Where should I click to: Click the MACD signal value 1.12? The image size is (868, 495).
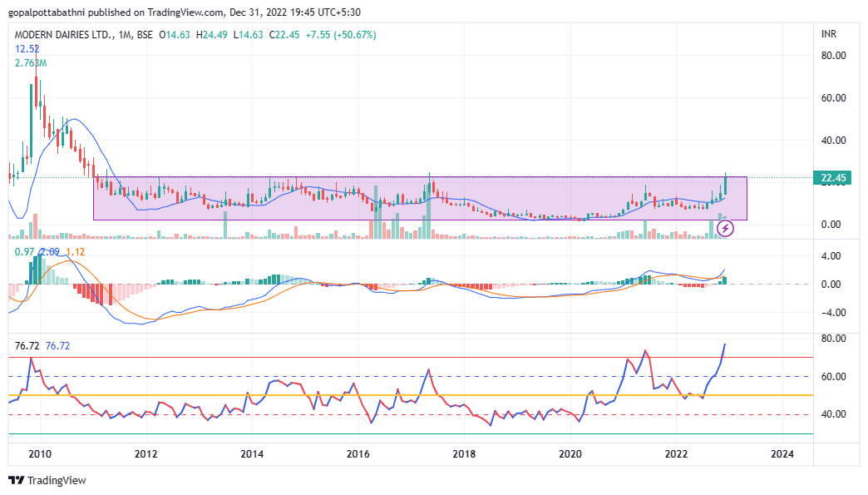(76, 252)
